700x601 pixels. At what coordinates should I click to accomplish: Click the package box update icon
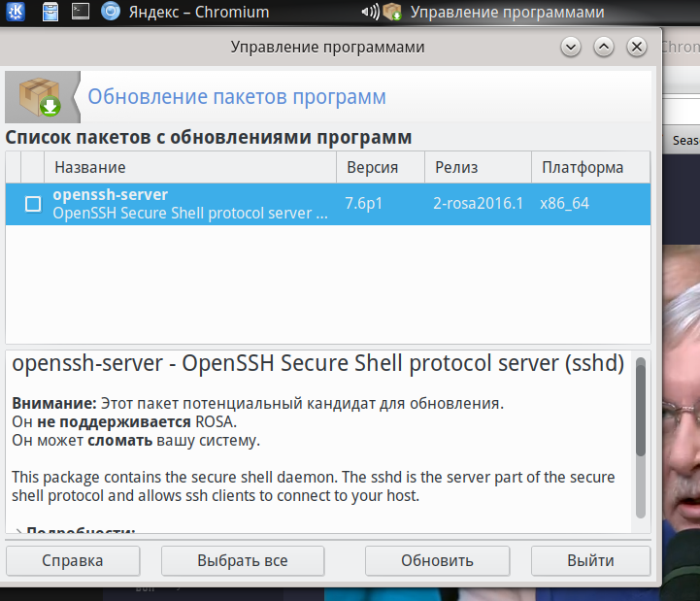(37, 95)
